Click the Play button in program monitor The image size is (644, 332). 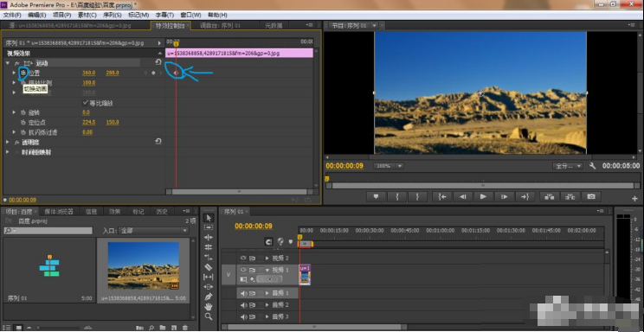tap(483, 196)
